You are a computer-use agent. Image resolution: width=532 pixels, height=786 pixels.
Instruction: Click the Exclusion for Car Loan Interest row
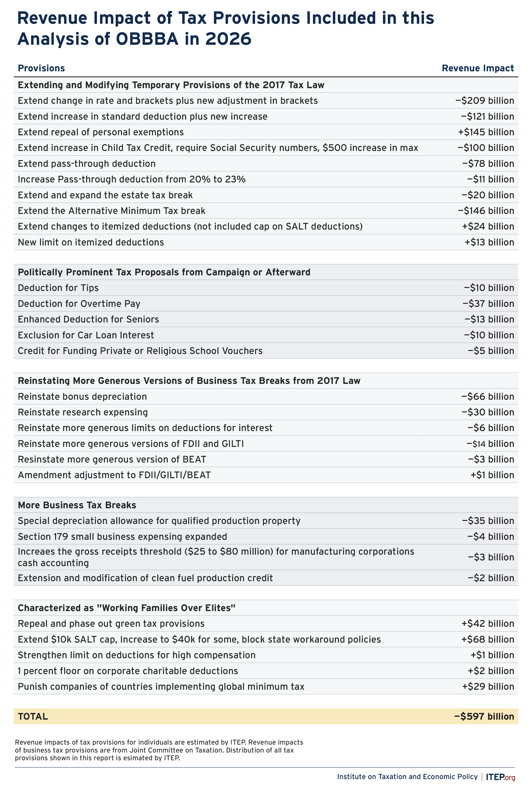click(x=86, y=335)
